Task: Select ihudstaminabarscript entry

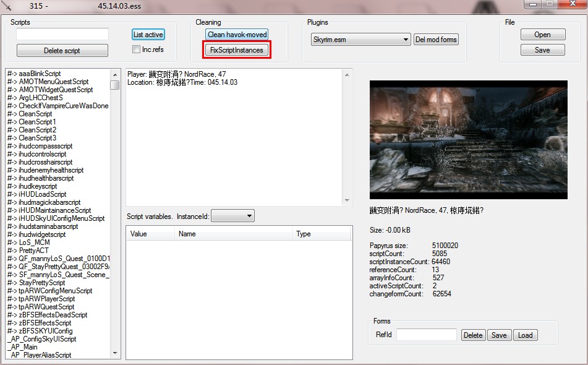Action: point(43,226)
